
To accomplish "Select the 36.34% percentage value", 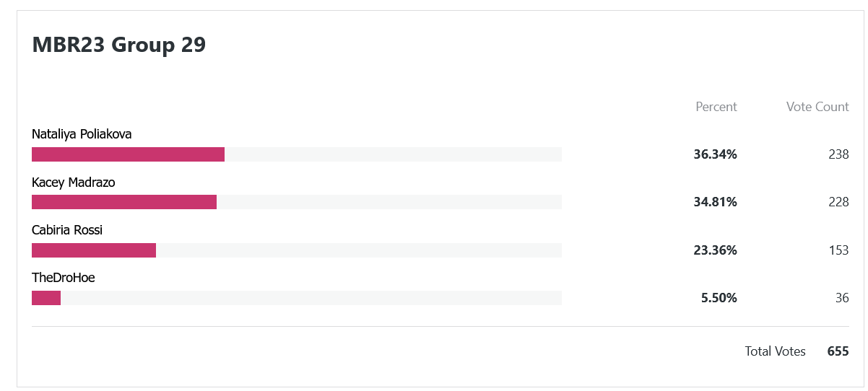I will coord(716,154).
